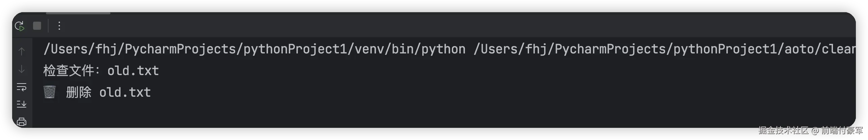Viewport: 868px width, 140px height.
Task: Click the Down the Stack Trace arrow
Action: 22,69
